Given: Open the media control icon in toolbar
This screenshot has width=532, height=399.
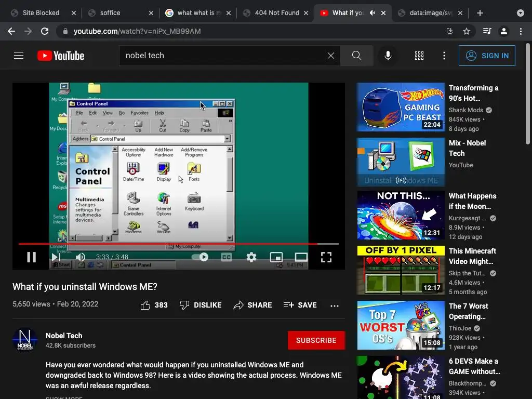Looking at the screenshot, I should coord(487,31).
